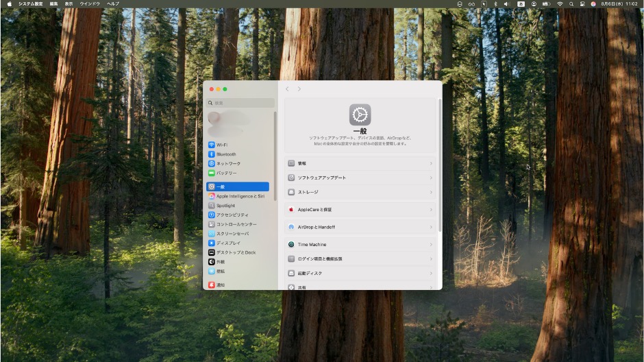Image resolution: width=644 pixels, height=362 pixels.
Task: Open Spotlight settings in the sidebar
Action: [238, 206]
